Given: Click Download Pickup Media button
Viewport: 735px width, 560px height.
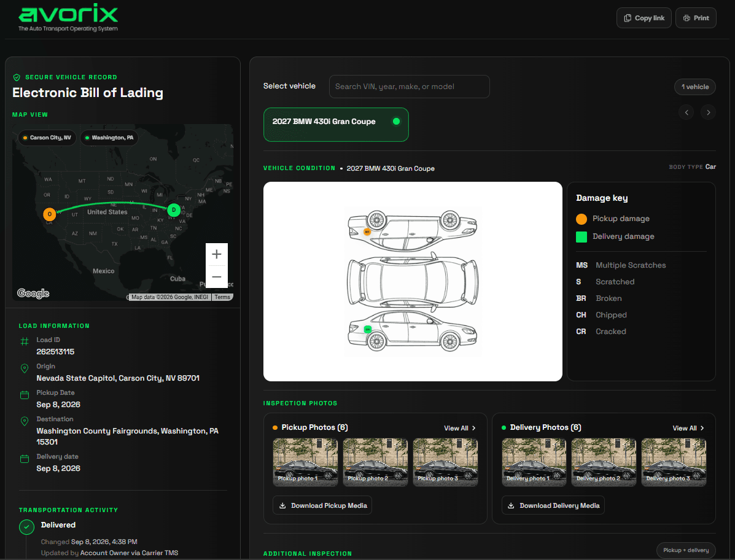Looking at the screenshot, I should [x=322, y=505].
